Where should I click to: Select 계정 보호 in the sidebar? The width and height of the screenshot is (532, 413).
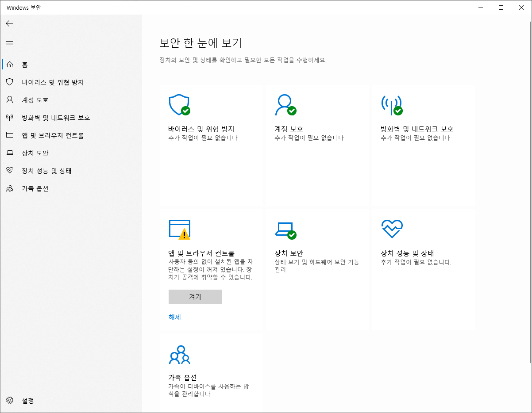(x=35, y=100)
